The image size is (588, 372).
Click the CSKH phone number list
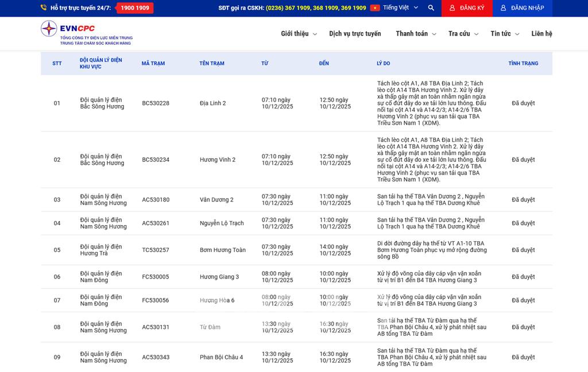[316, 8]
